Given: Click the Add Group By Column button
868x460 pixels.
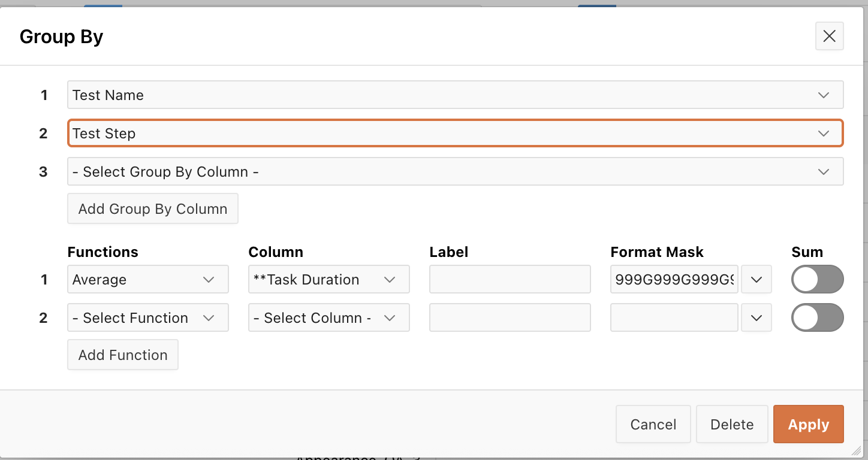Looking at the screenshot, I should point(153,209).
